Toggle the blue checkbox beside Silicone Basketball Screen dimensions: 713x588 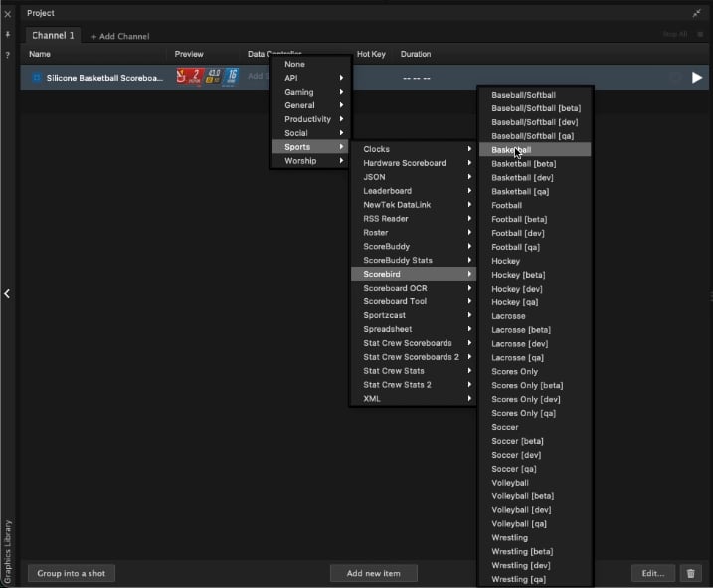(x=37, y=78)
